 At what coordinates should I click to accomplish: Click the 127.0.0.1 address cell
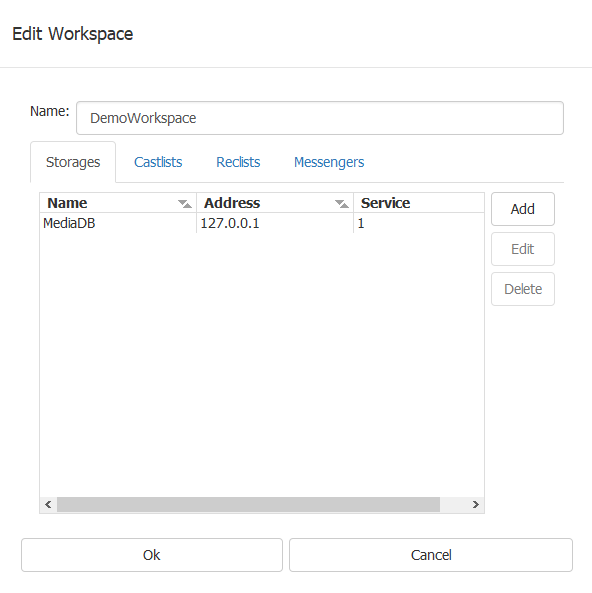coord(230,223)
